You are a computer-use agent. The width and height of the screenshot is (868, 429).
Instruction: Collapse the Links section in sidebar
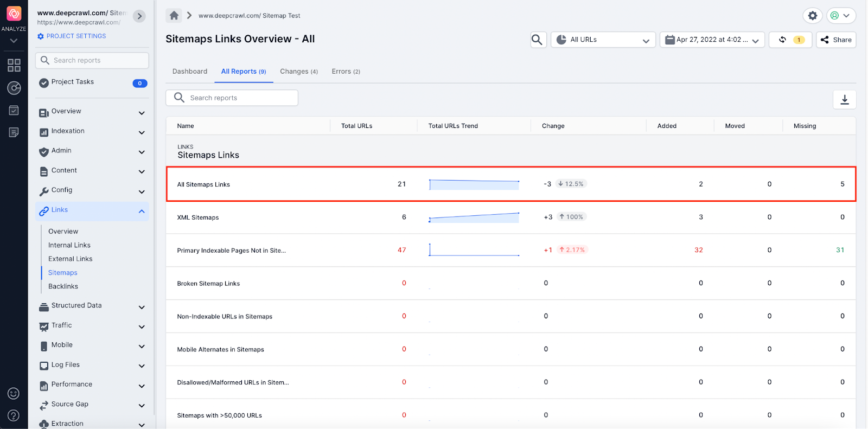tap(142, 211)
